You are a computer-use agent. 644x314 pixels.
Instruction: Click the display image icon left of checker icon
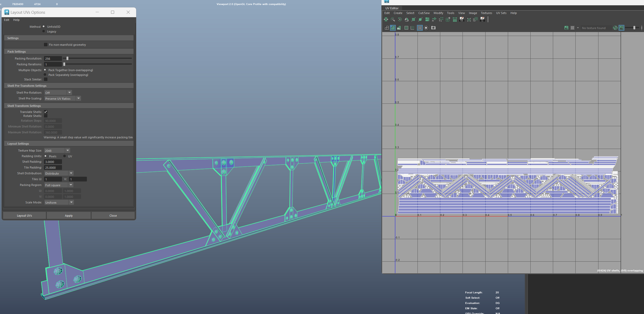coord(566,28)
